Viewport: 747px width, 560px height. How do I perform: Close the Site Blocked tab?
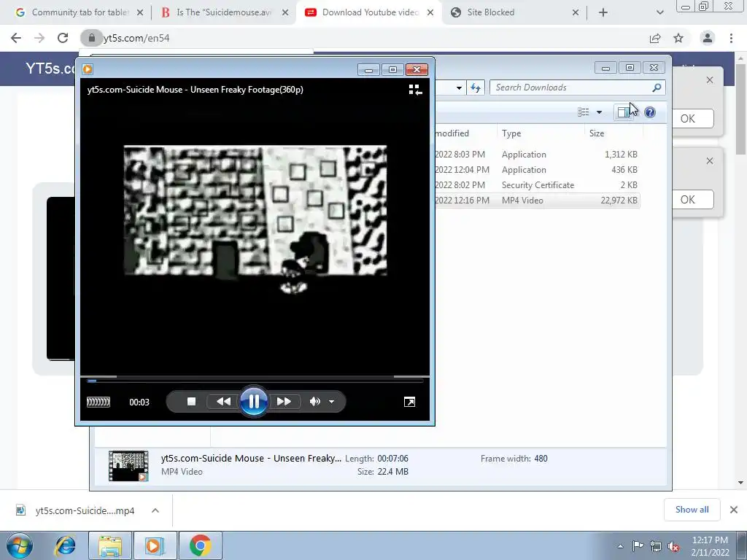(575, 12)
